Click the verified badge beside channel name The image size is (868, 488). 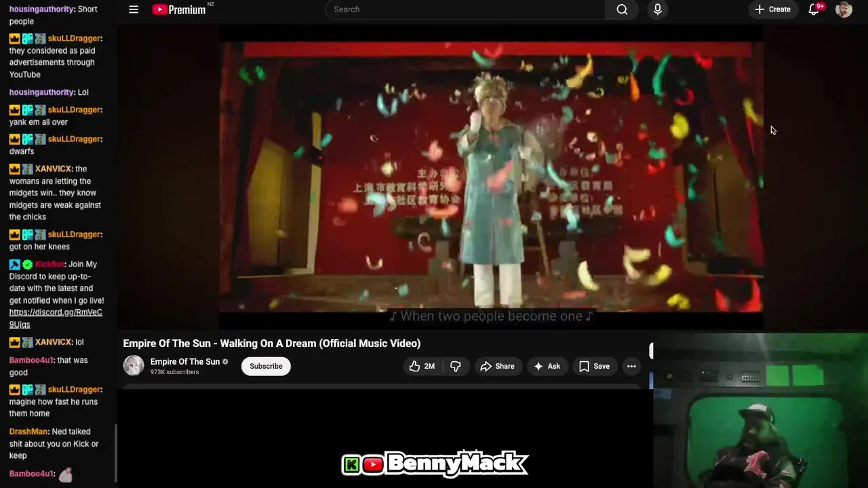tap(225, 362)
